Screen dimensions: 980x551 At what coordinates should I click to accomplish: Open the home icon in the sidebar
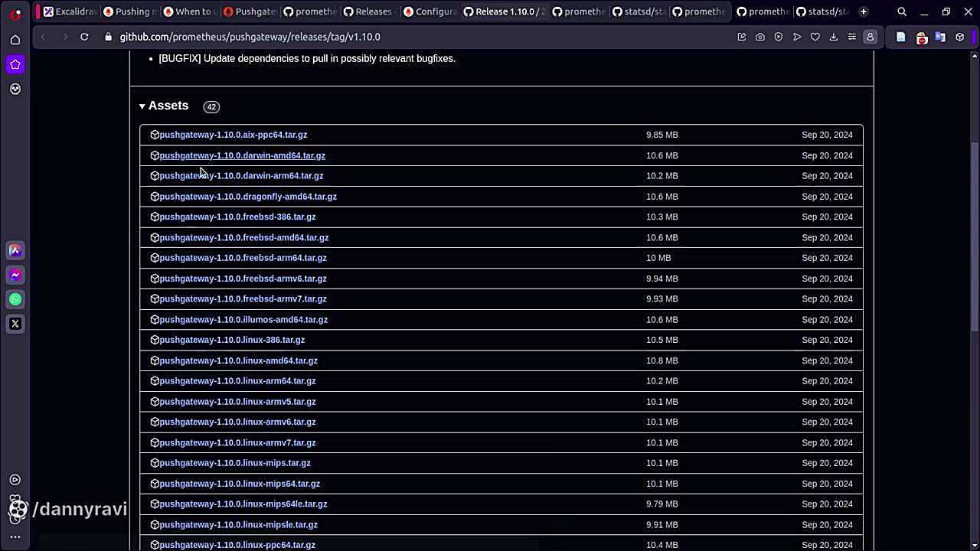[15, 40]
